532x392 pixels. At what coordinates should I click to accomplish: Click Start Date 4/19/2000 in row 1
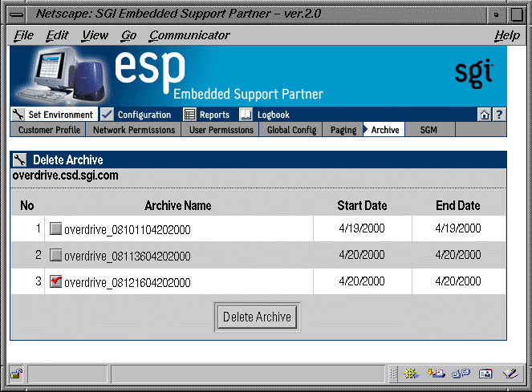click(362, 228)
